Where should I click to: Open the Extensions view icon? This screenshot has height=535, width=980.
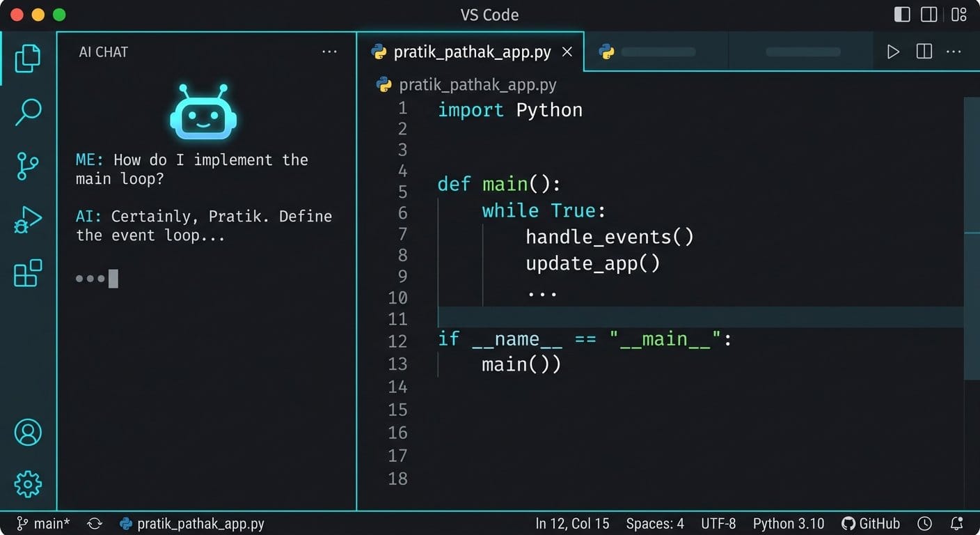click(28, 273)
